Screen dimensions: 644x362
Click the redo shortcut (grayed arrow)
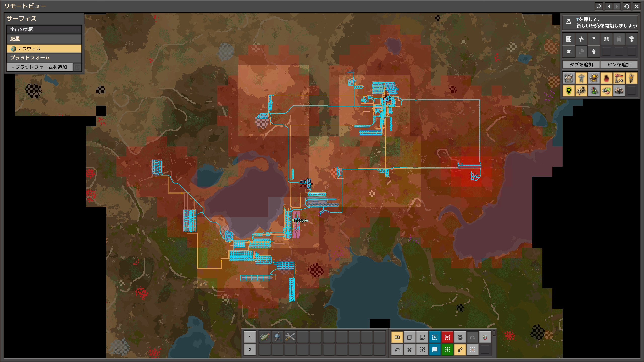473,337
